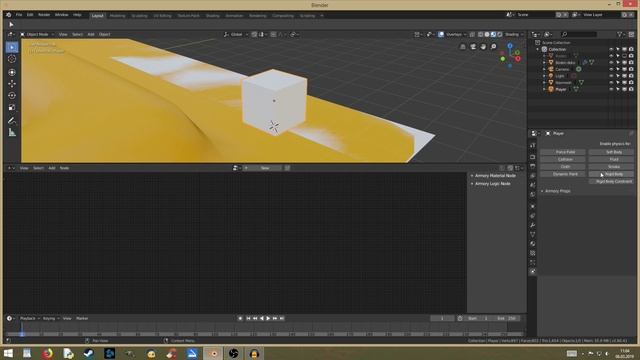
Task: Select the Transform tool
Action: 12,72
